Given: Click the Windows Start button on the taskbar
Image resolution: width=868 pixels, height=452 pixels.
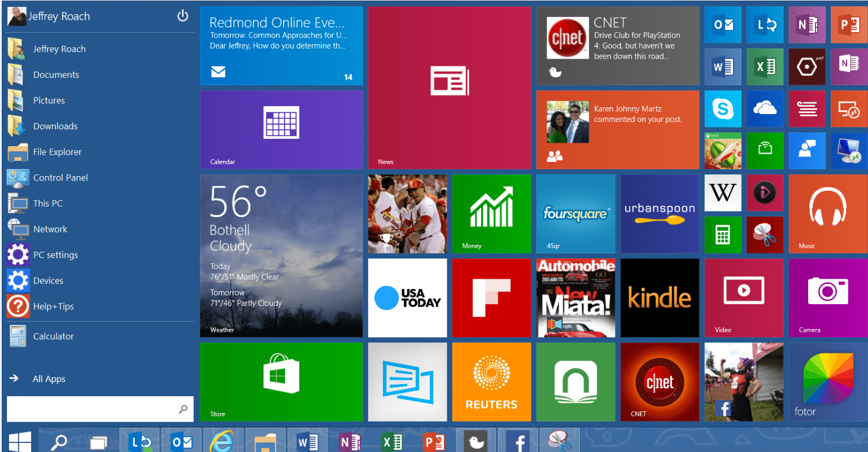Looking at the screenshot, I should pos(19,441).
